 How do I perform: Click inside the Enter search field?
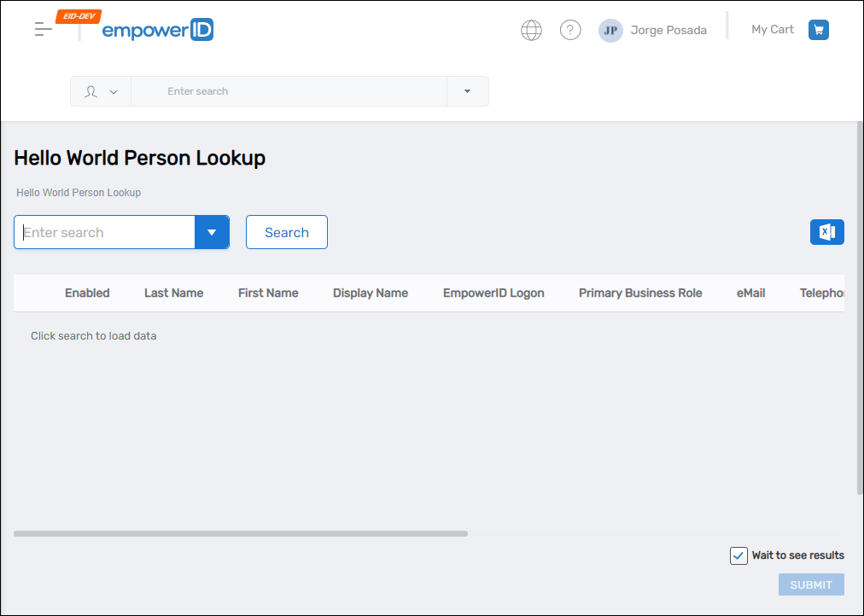pos(102,231)
